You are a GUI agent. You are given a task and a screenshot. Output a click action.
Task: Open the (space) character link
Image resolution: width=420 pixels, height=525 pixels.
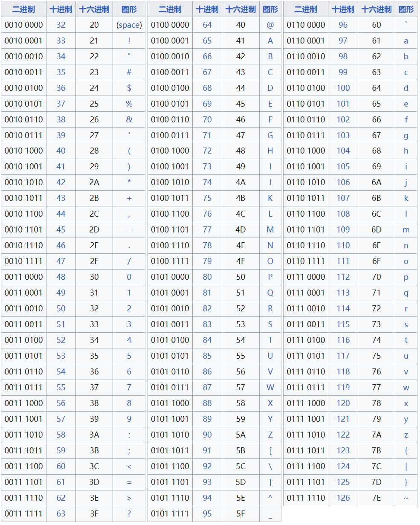click(129, 25)
